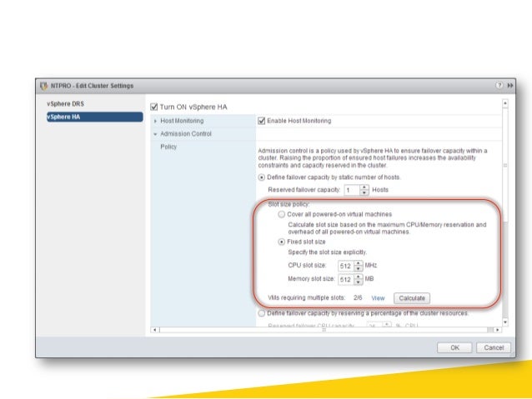Select the Fixed slot size option
Image resolution: width=532 pixels, height=399 pixels.
point(281,242)
